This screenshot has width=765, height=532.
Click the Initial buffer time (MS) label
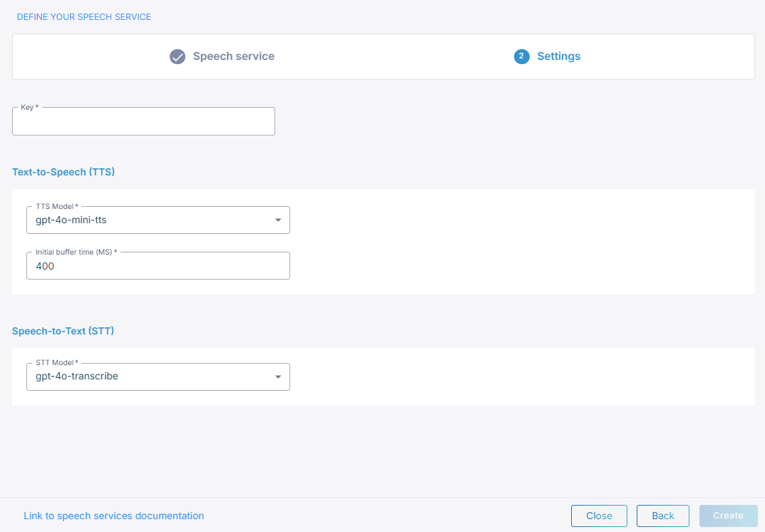76,252
